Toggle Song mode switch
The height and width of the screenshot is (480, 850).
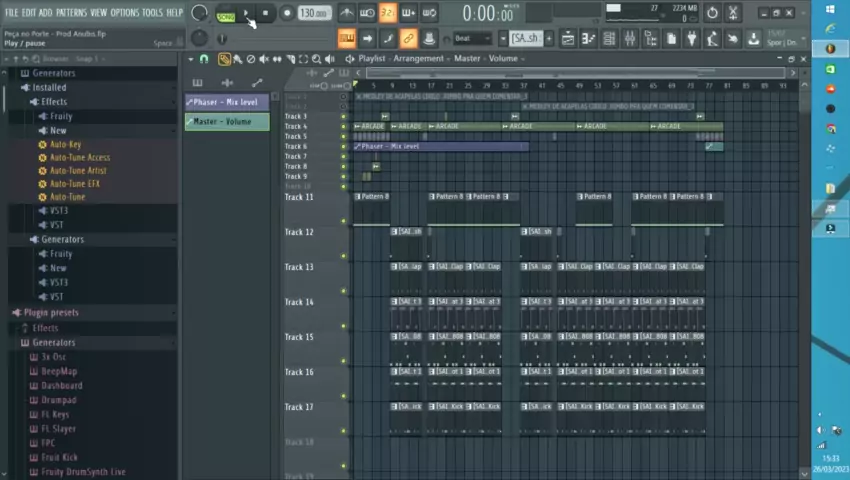pos(226,16)
